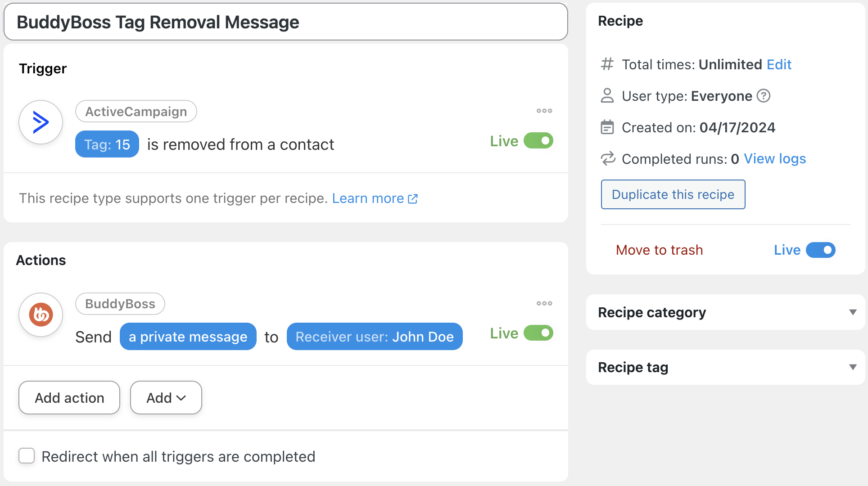
Task: Switch off the recipe Live toggle
Action: click(x=821, y=250)
